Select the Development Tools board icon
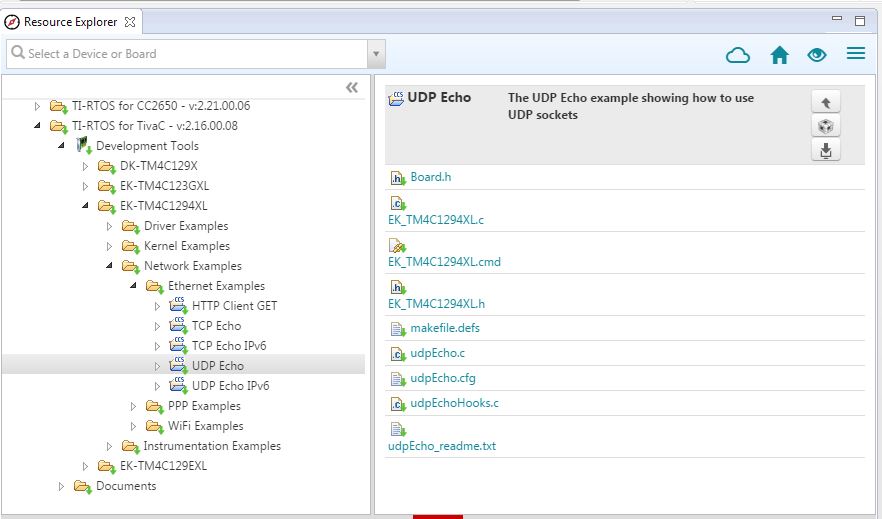 pyautogui.click(x=84, y=146)
